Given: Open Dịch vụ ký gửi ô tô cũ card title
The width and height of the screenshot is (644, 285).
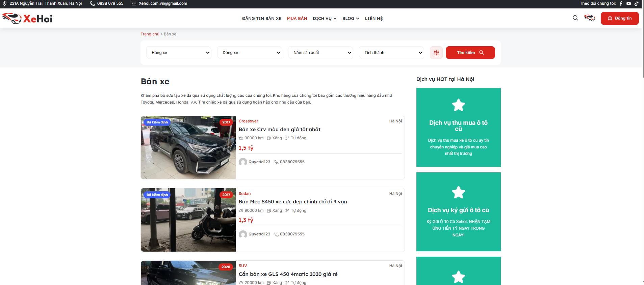Looking at the screenshot, I should pyautogui.click(x=458, y=210).
